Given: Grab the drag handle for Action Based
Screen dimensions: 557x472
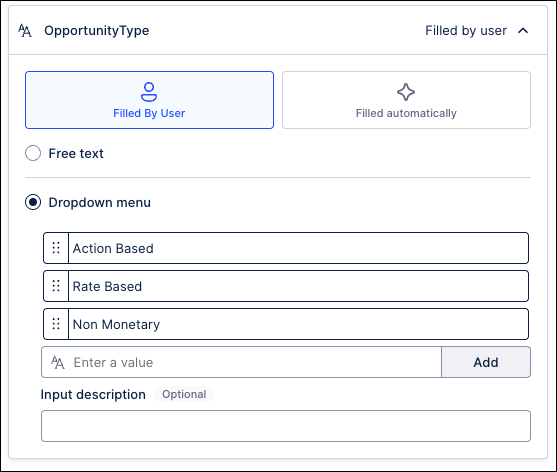Looking at the screenshot, I should coord(56,248).
